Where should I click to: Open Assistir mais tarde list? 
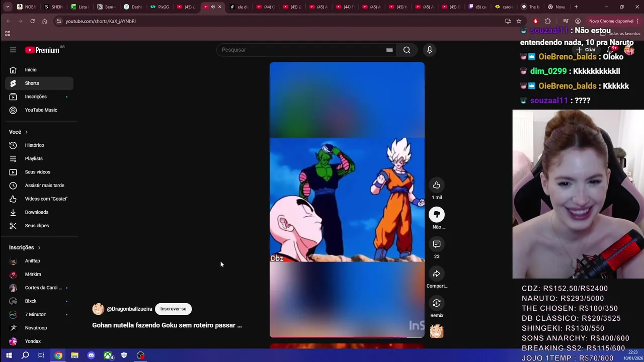[x=39, y=186]
